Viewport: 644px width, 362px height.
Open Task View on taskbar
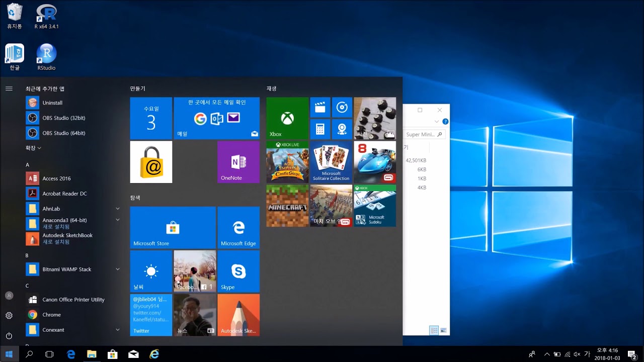point(49,354)
